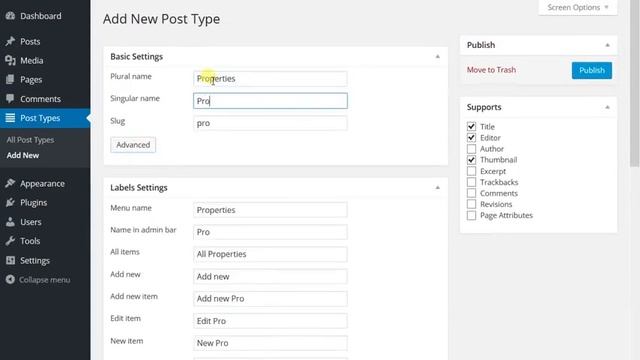
Task: Click the Settings sliders icon
Action: click(10, 260)
